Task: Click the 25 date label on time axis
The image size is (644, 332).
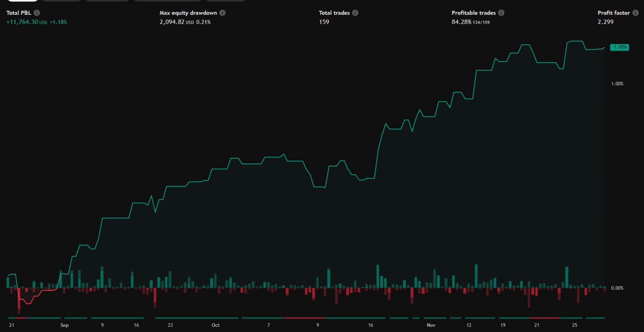Action: click(x=575, y=325)
